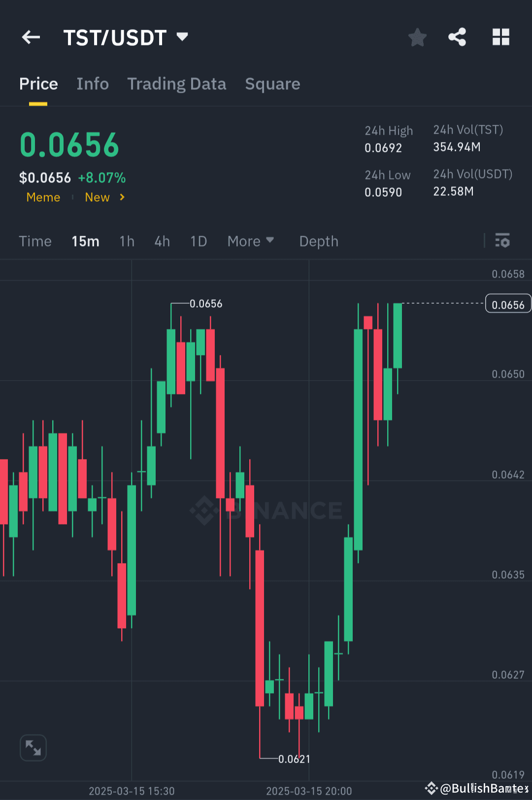The image size is (532, 800).
Task: Open chart indicator settings icon near Depth
Action: tap(502, 241)
